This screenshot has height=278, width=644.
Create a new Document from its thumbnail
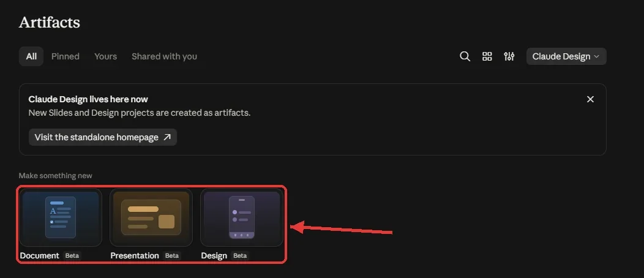(x=61, y=217)
